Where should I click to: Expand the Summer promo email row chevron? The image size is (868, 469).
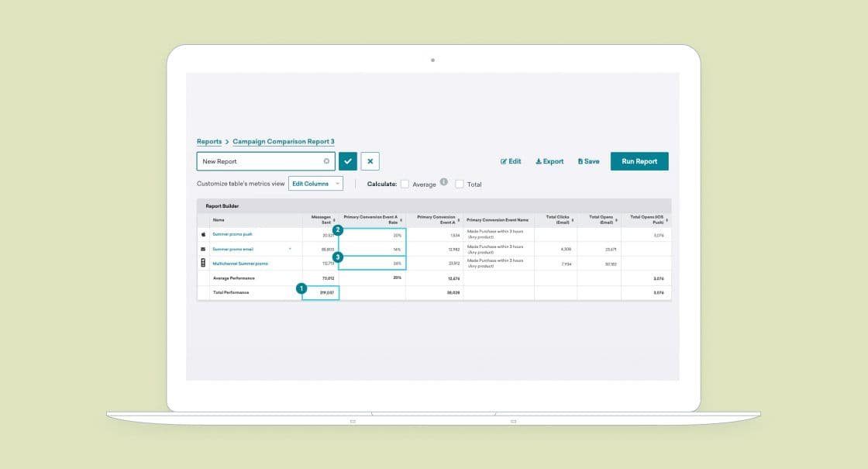pos(290,248)
